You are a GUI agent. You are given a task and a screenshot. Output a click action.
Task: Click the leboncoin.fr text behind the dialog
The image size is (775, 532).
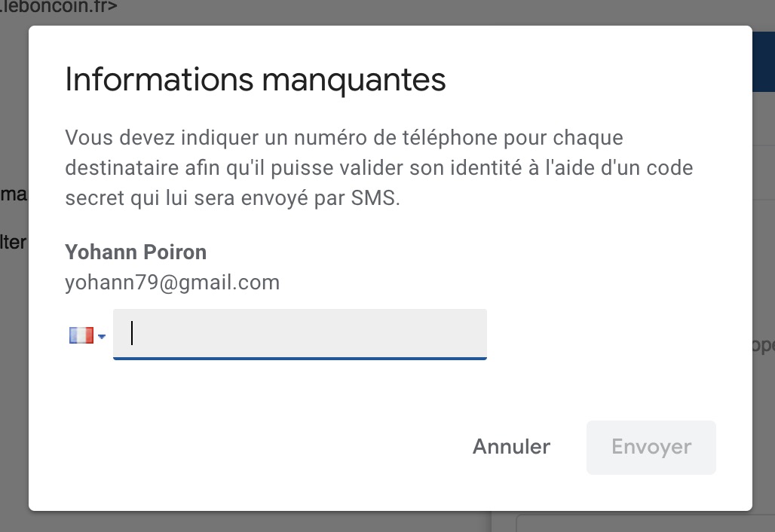pos(60,8)
